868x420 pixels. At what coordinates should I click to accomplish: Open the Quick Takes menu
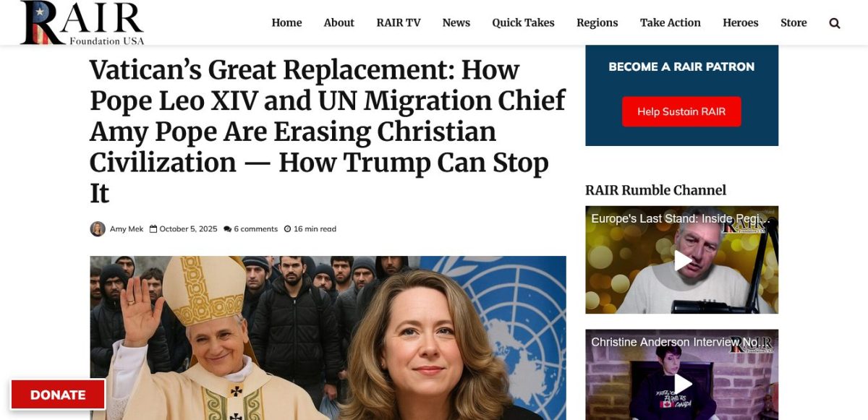(523, 22)
